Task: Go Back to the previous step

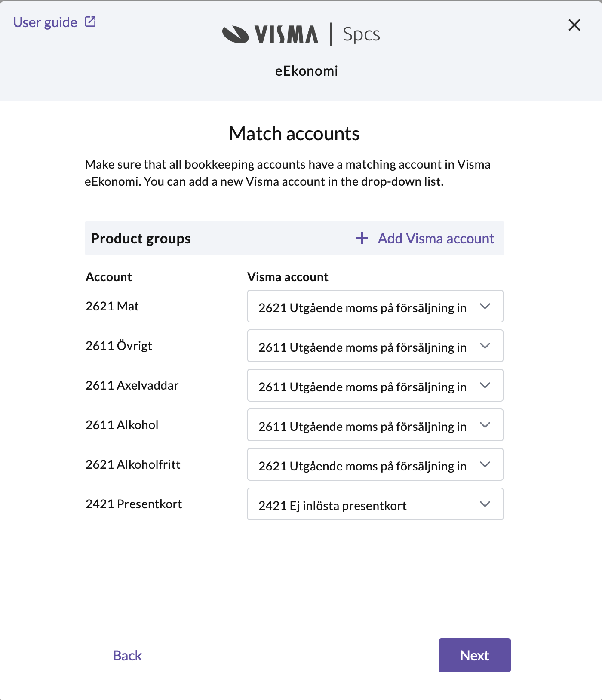Action: (127, 655)
